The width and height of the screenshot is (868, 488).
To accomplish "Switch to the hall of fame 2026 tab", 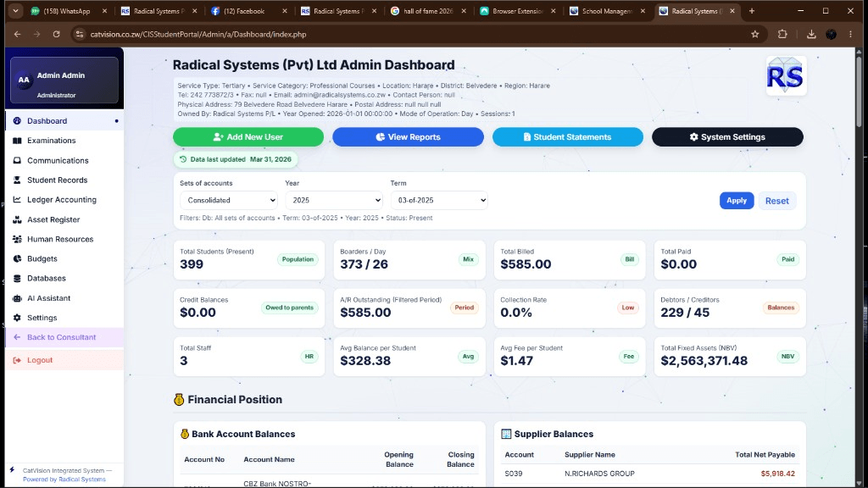I will (428, 11).
